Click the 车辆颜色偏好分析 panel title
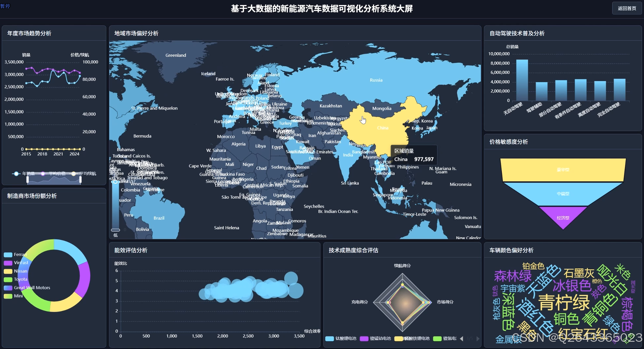The width and height of the screenshot is (644, 349). (x=511, y=251)
